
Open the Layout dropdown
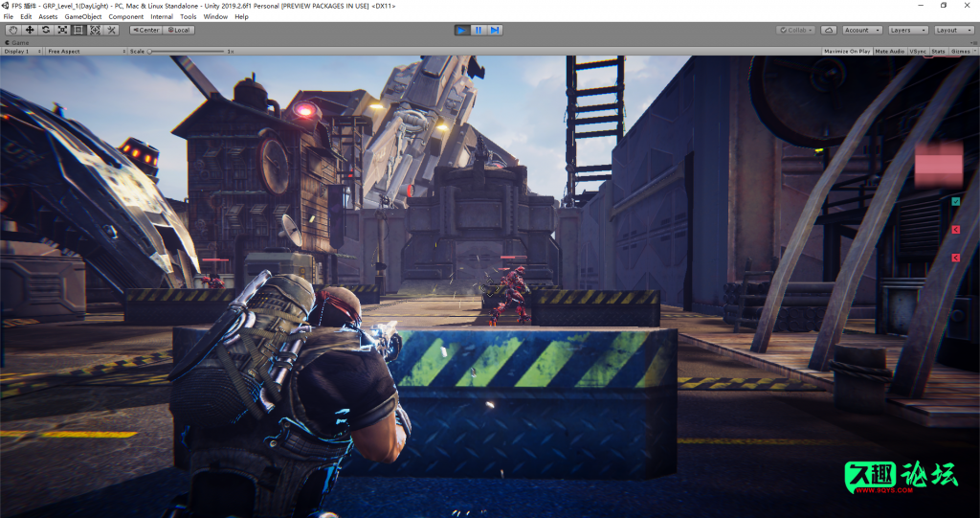coord(953,30)
